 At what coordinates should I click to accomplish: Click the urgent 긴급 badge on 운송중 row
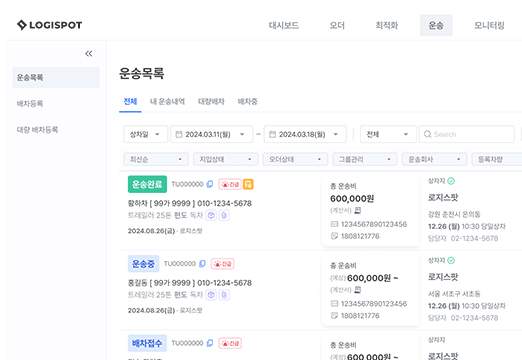pos(222,264)
